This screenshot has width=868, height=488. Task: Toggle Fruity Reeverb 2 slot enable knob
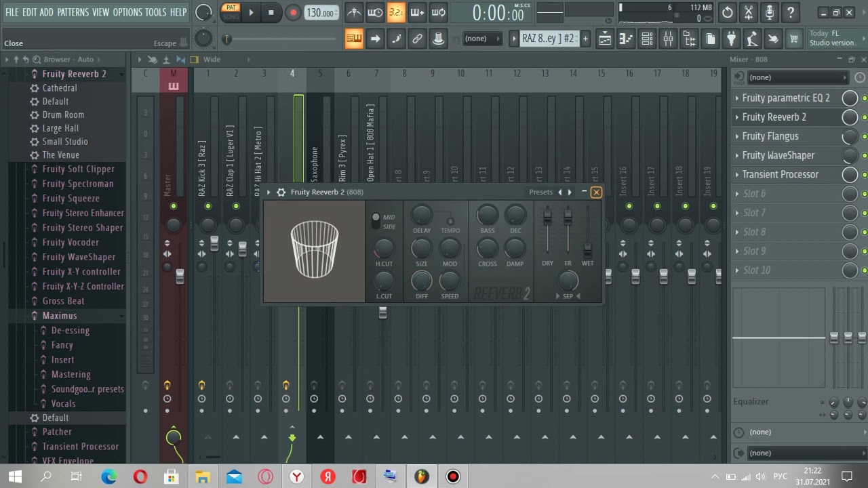point(850,117)
